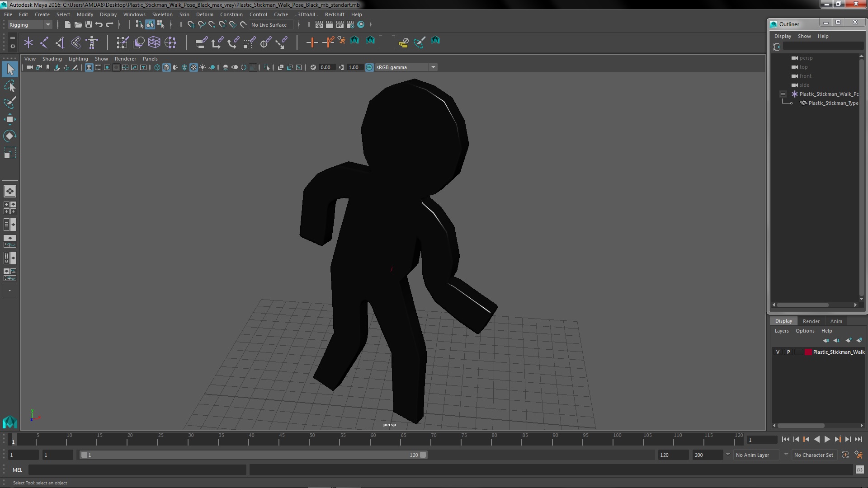Viewport: 868px width, 488px height.
Task: Switch to the Render layer tab
Action: pyautogui.click(x=811, y=321)
